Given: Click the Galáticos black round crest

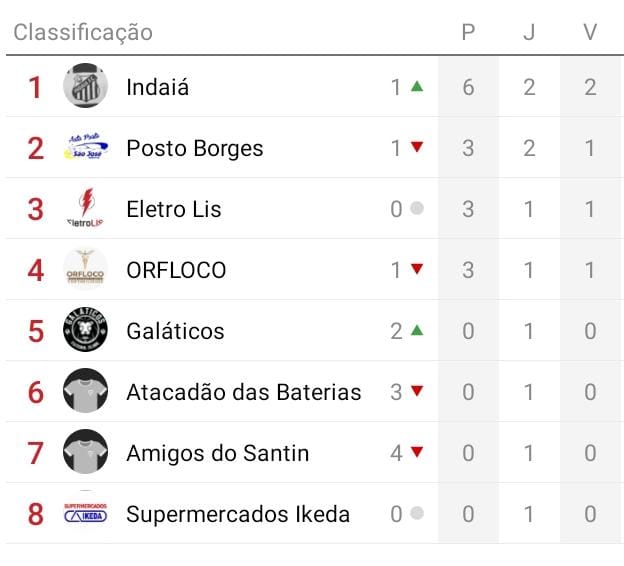Looking at the screenshot, I should [85, 330].
